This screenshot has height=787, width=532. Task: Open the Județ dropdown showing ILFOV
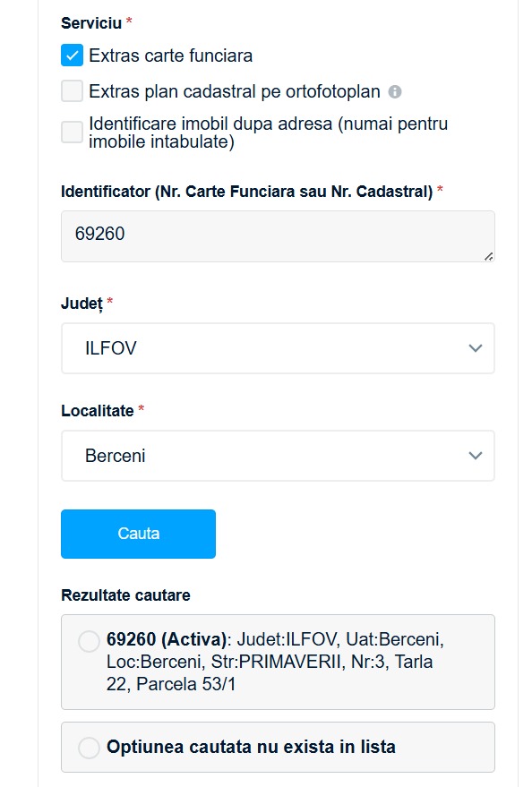click(x=277, y=348)
